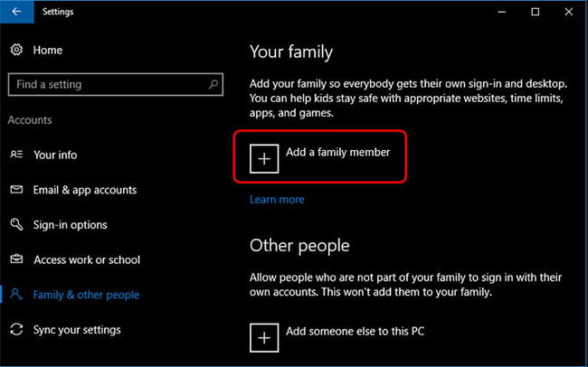Image resolution: width=588 pixels, height=367 pixels.
Task: Click the person icon beside Your info
Action: point(16,155)
